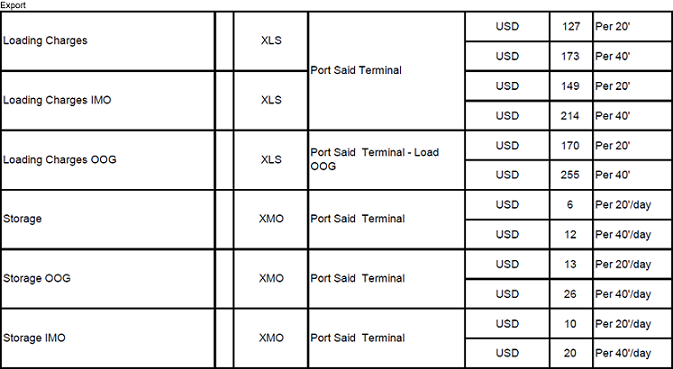
Task: Select the Storage row label
Action: click(x=108, y=220)
